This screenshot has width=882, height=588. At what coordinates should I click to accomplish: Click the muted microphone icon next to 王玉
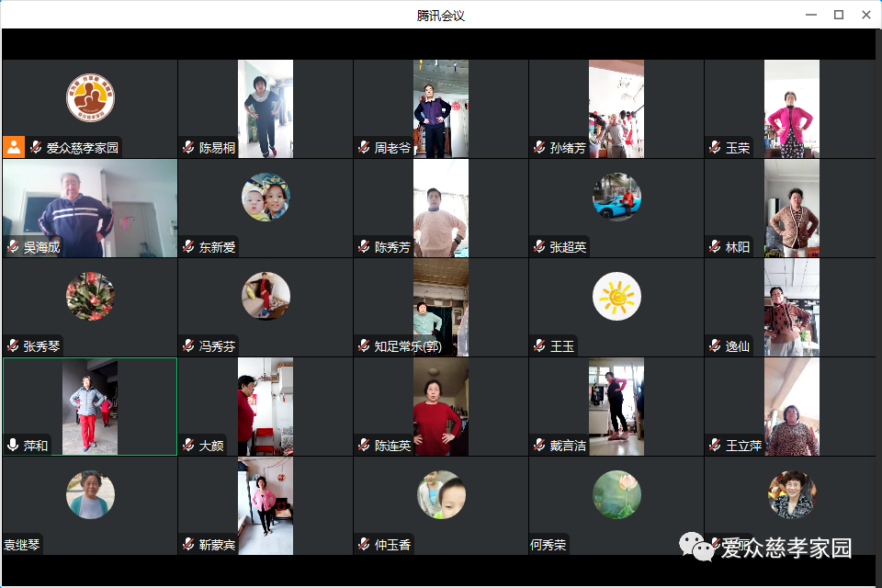(x=539, y=346)
